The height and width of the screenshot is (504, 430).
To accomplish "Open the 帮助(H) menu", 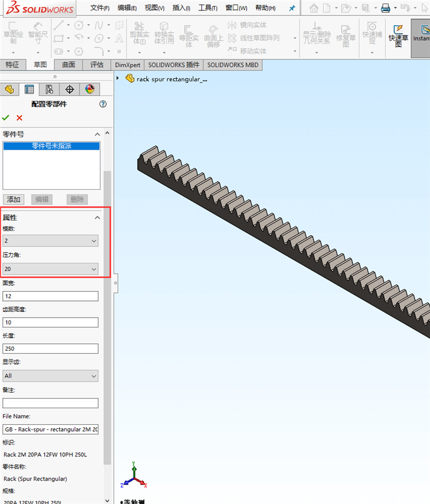I will click(x=265, y=8).
